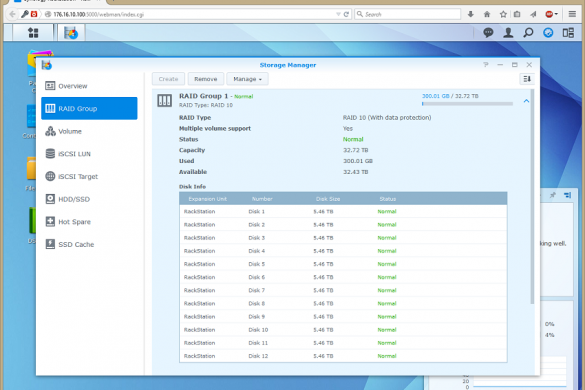This screenshot has width=585, height=390.
Task: Click the Storage Manager taskbar icon
Action: coord(71,33)
